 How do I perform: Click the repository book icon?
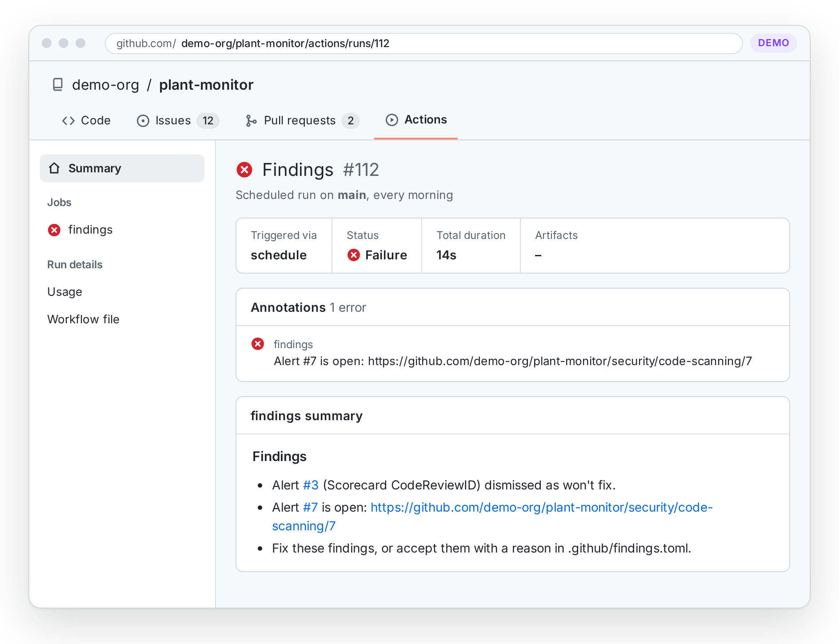click(x=58, y=84)
